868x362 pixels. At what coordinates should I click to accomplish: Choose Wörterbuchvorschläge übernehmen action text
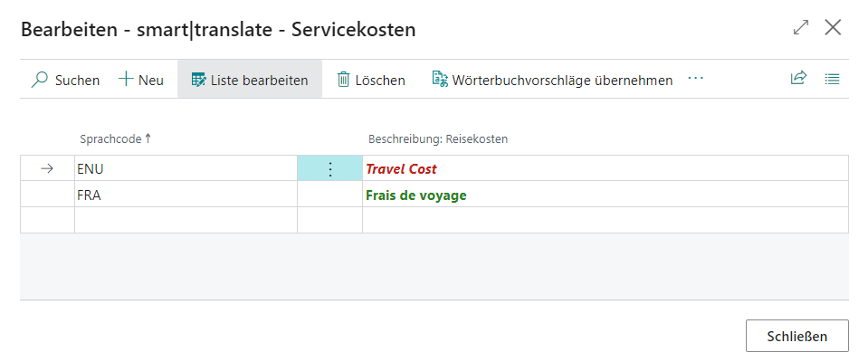pos(562,80)
